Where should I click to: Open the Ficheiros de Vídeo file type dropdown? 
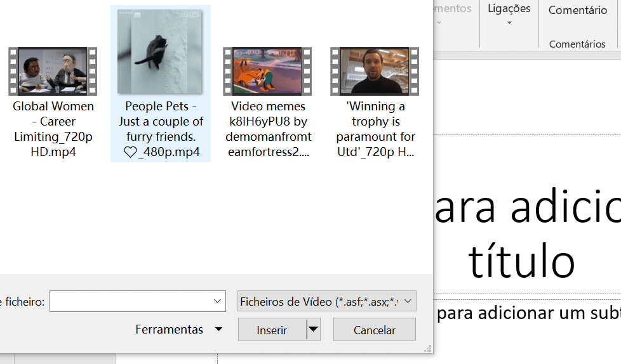[x=326, y=302]
